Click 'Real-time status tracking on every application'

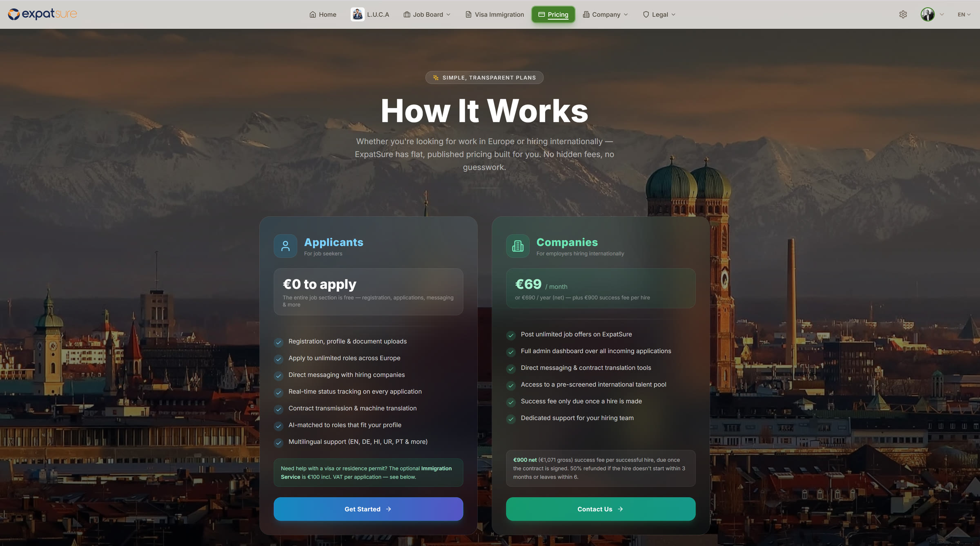tap(355, 392)
